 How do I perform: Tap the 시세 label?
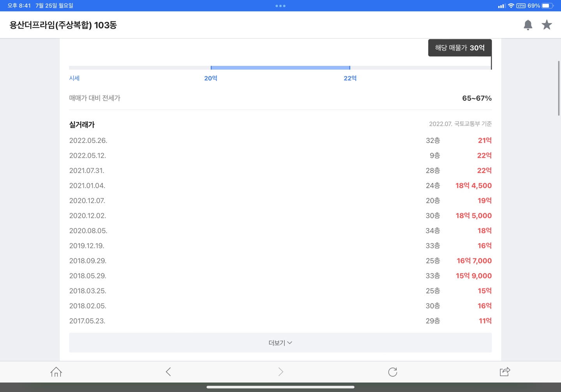(74, 78)
